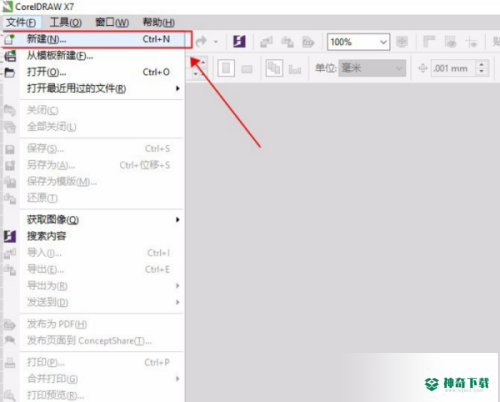Choose 还原(T) menu entry

(x=93, y=198)
